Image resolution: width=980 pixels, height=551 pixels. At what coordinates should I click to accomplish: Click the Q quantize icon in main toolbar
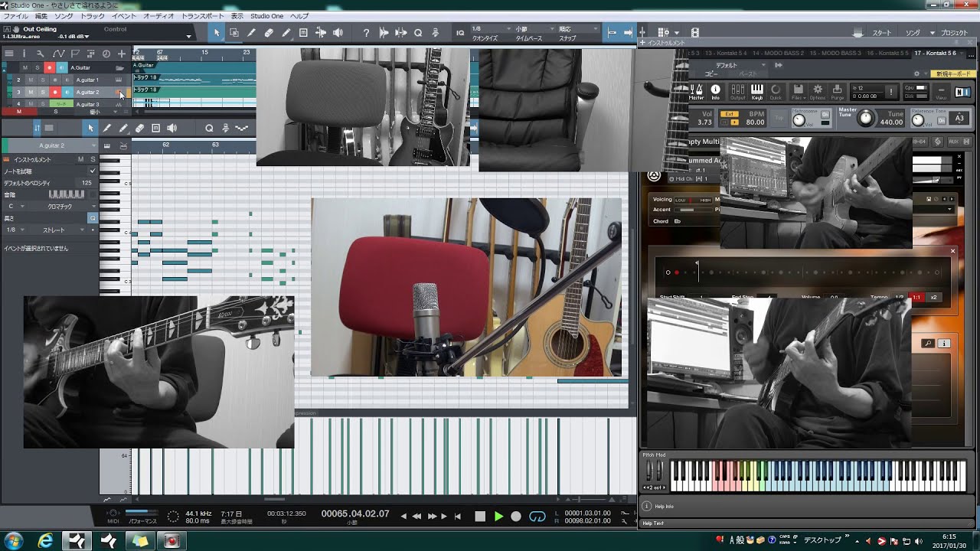[x=418, y=33]
